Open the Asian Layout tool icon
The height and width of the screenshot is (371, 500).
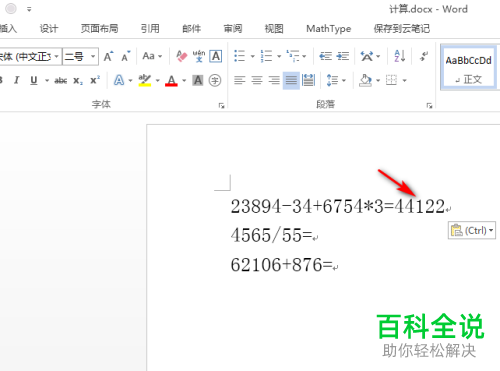click(x=367, y=56)
